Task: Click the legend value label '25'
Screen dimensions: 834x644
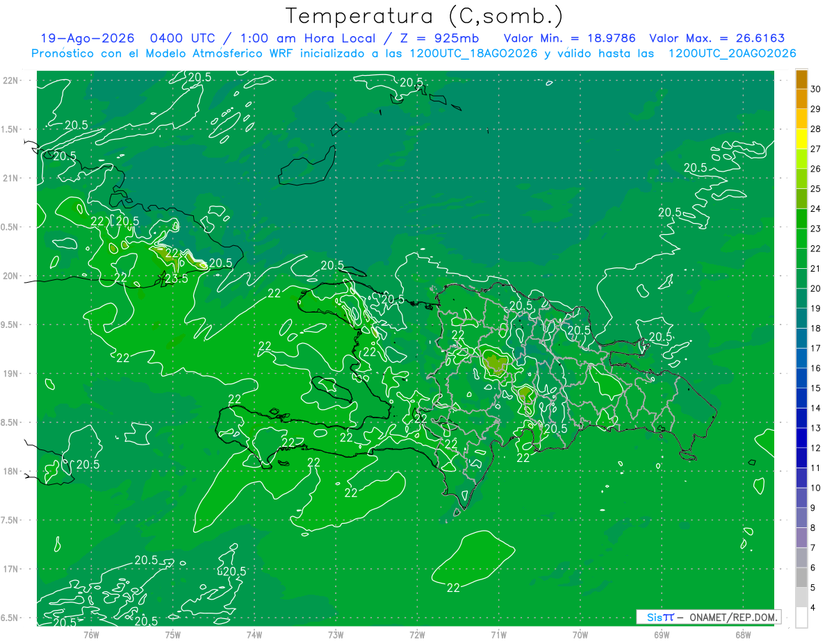Action: click(x=816, y=189)
